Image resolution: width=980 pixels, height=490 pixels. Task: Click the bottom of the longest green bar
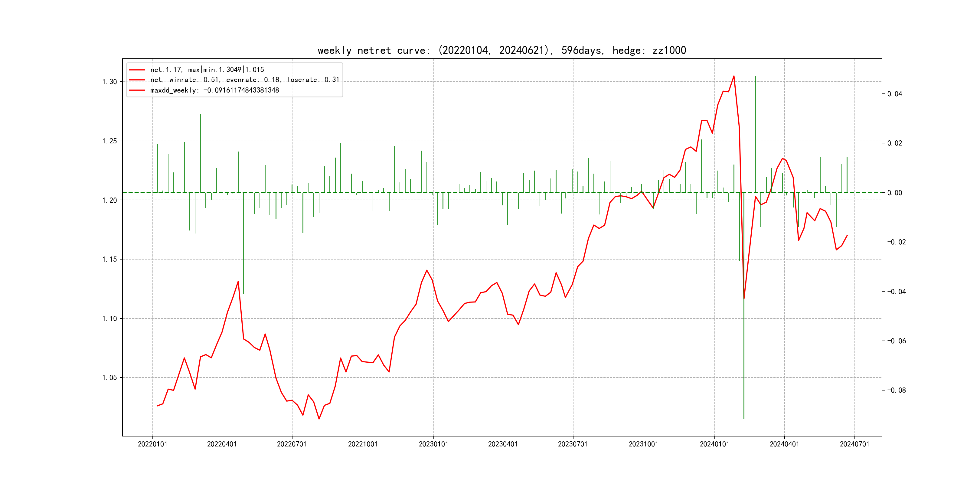(x=744, y=418)
